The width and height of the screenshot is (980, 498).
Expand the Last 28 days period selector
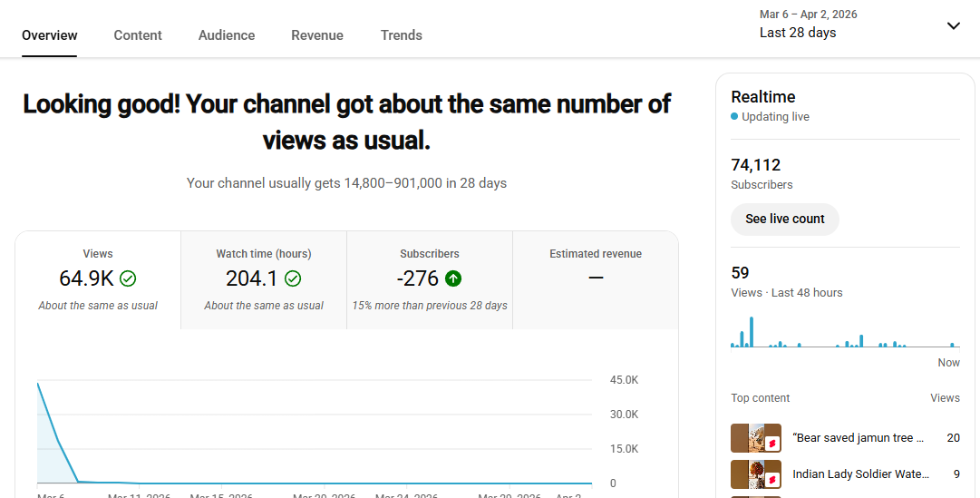pyautogui.click(x=798, y=33)
